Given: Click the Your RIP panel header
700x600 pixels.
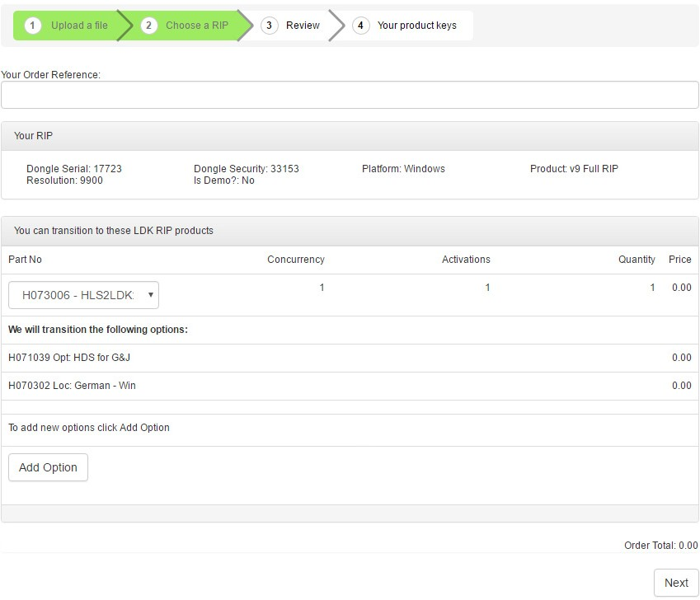Looking at the screenshot, I should 350,136.
